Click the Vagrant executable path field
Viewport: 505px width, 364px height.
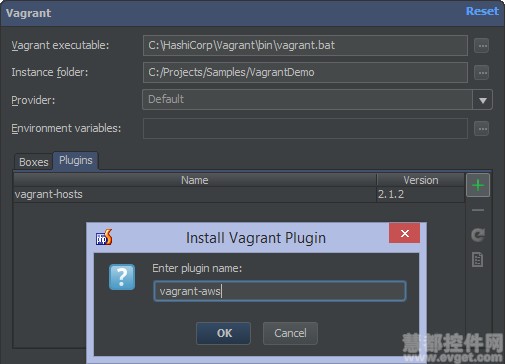[x=305, y=45]
